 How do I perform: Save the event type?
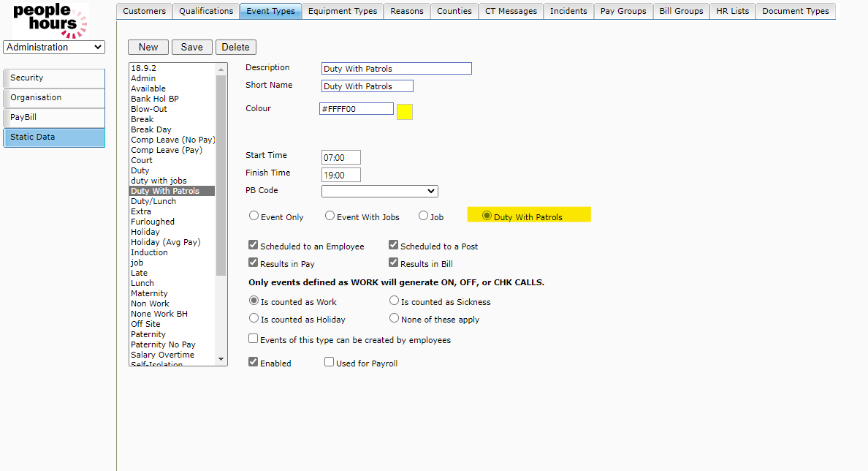pyautogui.click(x=192, y=48)
